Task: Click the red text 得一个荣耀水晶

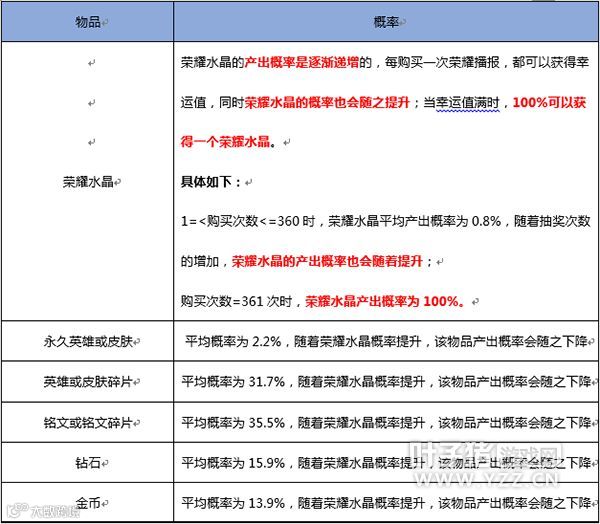Action: (x=225, y=142)
